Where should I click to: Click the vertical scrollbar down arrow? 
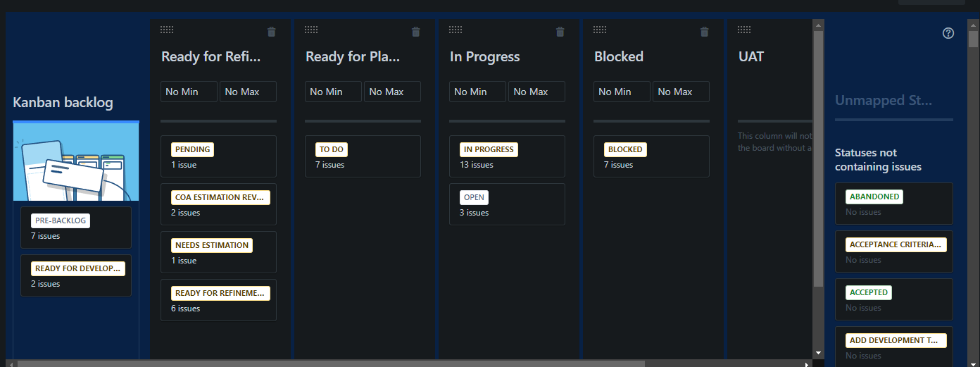click(818, 353)
